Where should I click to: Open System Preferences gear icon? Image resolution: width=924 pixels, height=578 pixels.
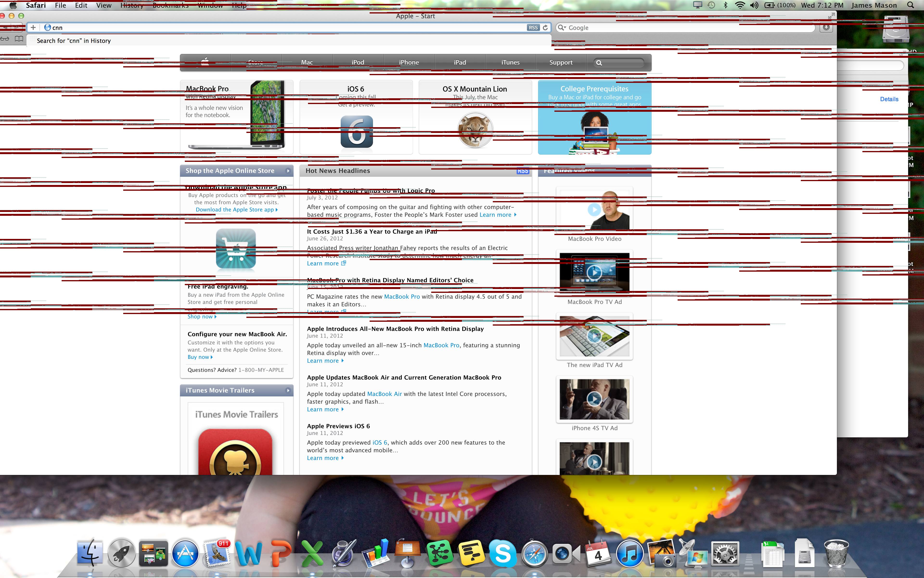pyautogui.click(x=725, y=553)
